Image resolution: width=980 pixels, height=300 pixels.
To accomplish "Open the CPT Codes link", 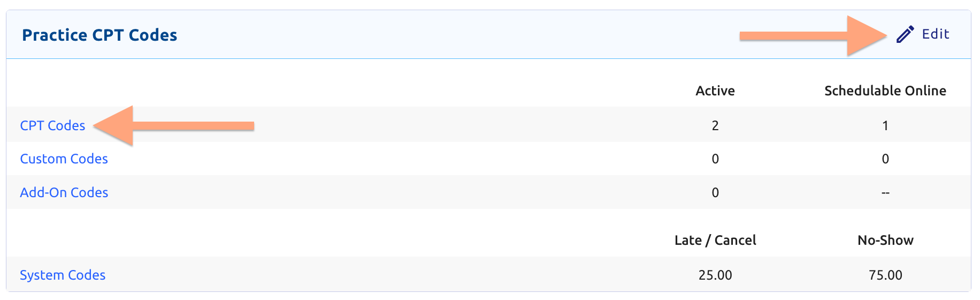I will coord(52,125).
